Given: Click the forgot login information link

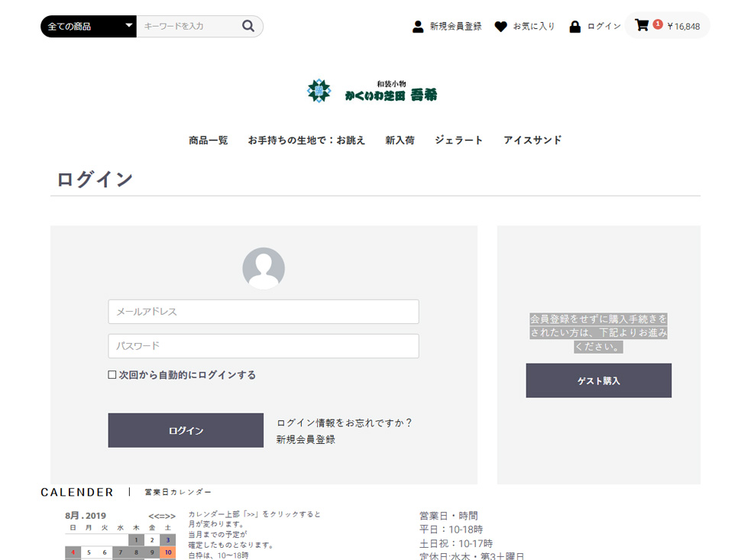Looking at the screenshot, I should (x=344, y=422).
